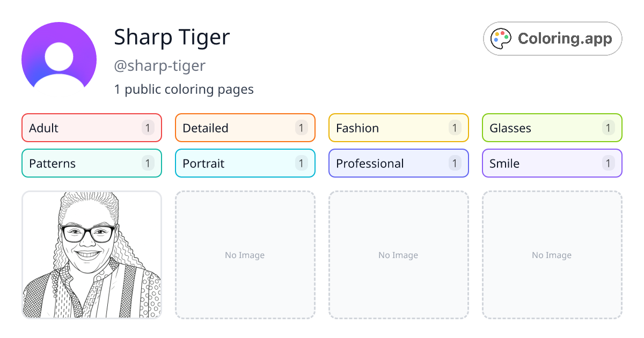This screenshot has width=644, height=338.
Task: Click the @sharp-tiger username handle
Action: tap(160, 65)
